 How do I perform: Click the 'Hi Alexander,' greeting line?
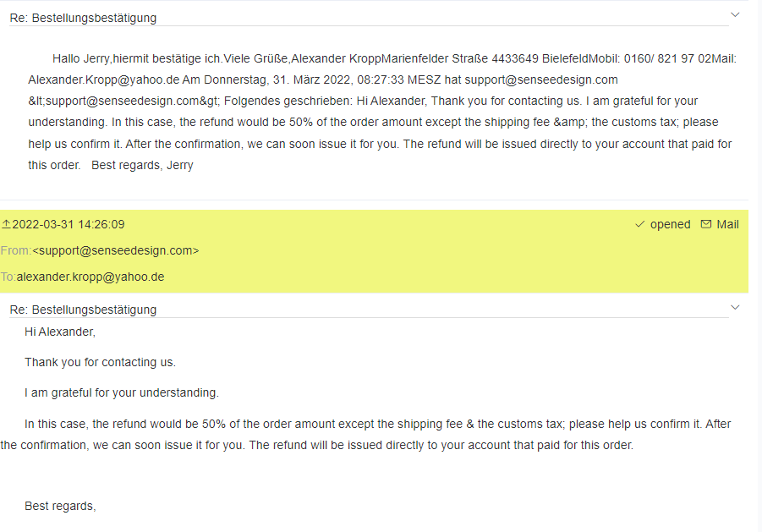point(60,332)
